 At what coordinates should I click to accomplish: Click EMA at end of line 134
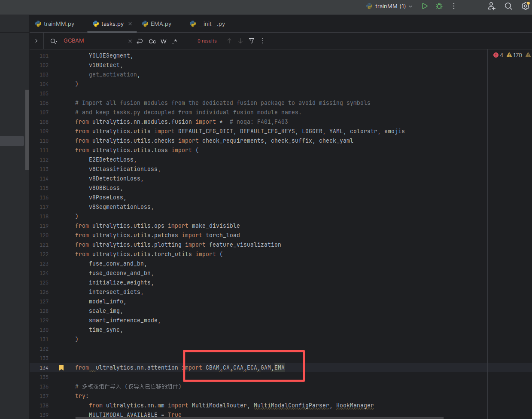click(280, 367)
